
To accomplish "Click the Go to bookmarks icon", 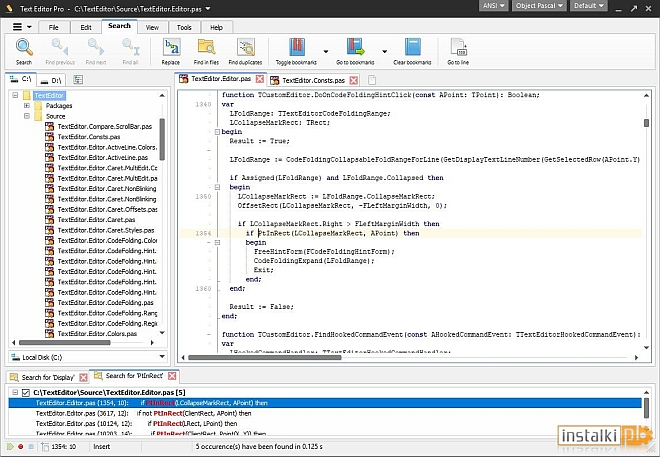I will coord(355,47).
